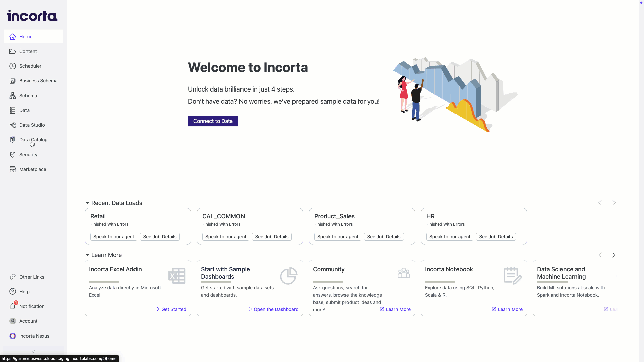Image resolution: width=644 pixels, height=362 pixels.
Task: Click the Connect to Data button
Action: 213,121
